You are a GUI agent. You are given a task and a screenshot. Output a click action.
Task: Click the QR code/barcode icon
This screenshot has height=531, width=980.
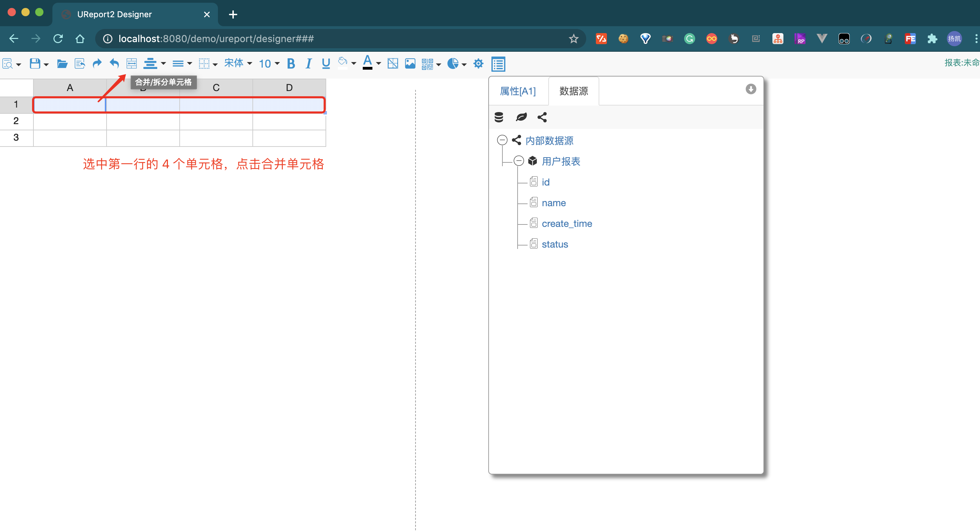pyautogui.click(x=427, y=64)
